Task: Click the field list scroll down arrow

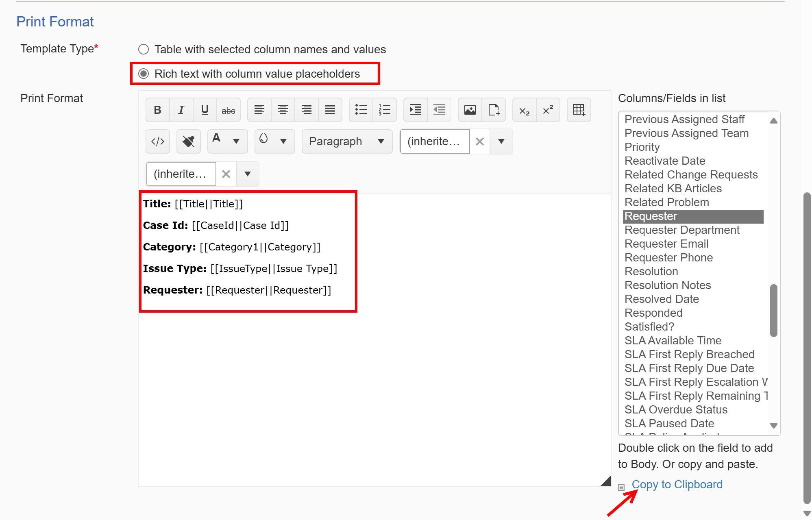Action: coord(774,425)
